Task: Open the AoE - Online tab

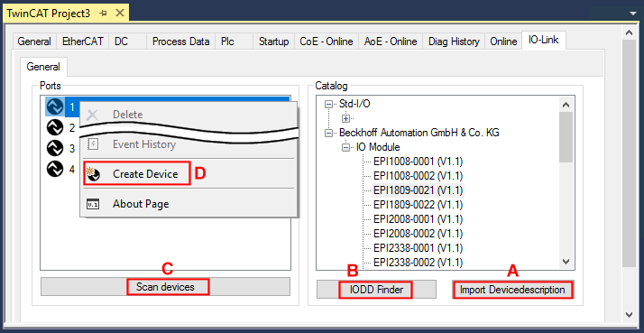Action: pos(391,42)
